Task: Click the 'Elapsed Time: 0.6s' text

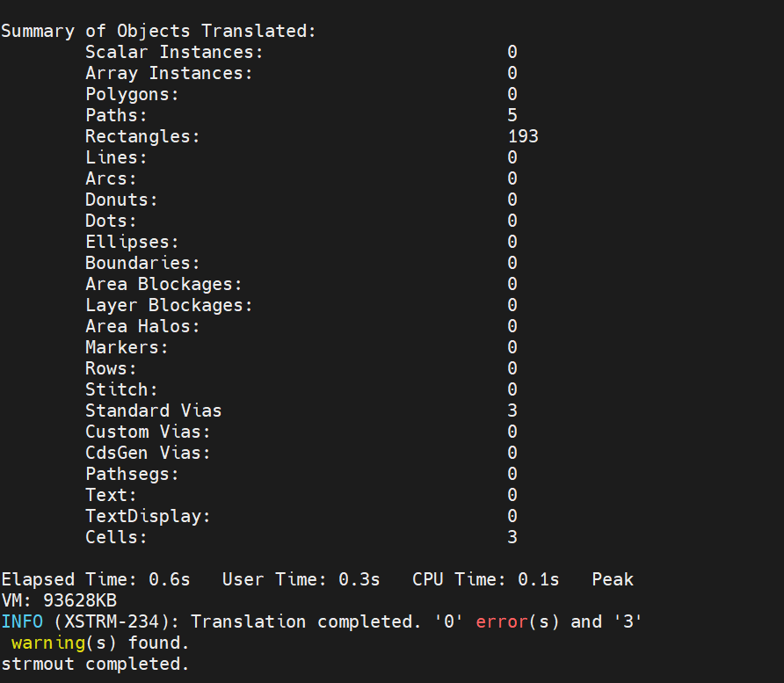Action: (95, 579)
